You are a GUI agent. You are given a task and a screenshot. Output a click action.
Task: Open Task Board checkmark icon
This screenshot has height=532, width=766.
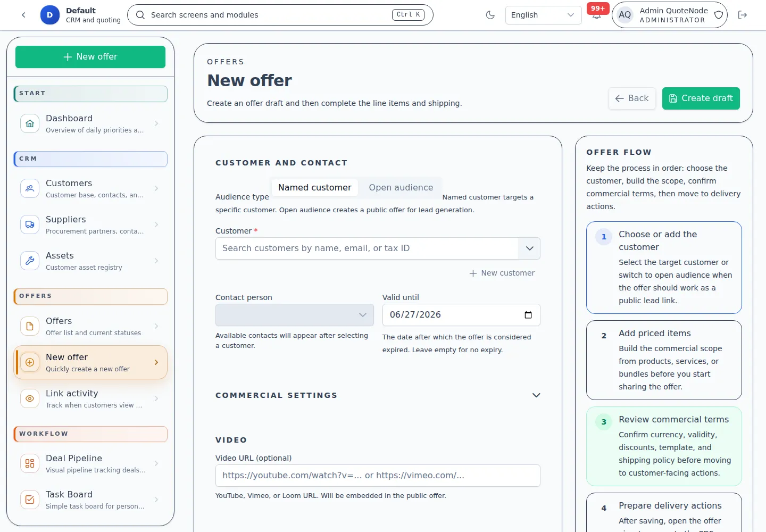click(30, 500)
